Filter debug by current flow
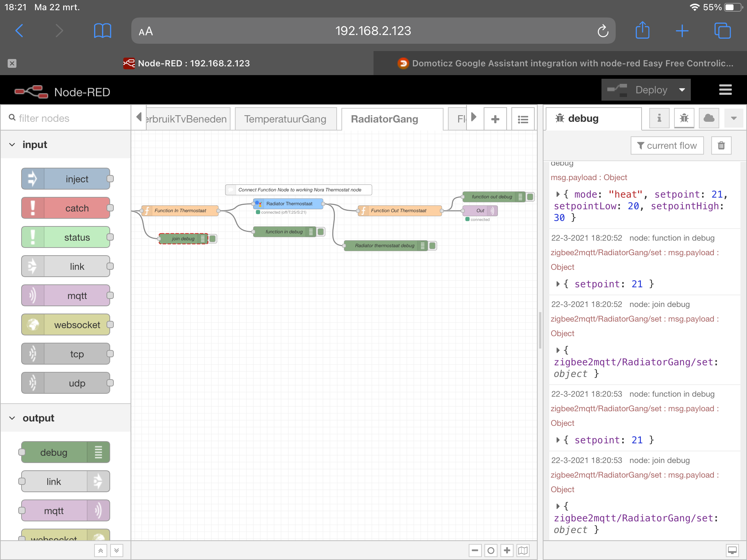Viewport: 747px width, 560px height. coord(667,145)
